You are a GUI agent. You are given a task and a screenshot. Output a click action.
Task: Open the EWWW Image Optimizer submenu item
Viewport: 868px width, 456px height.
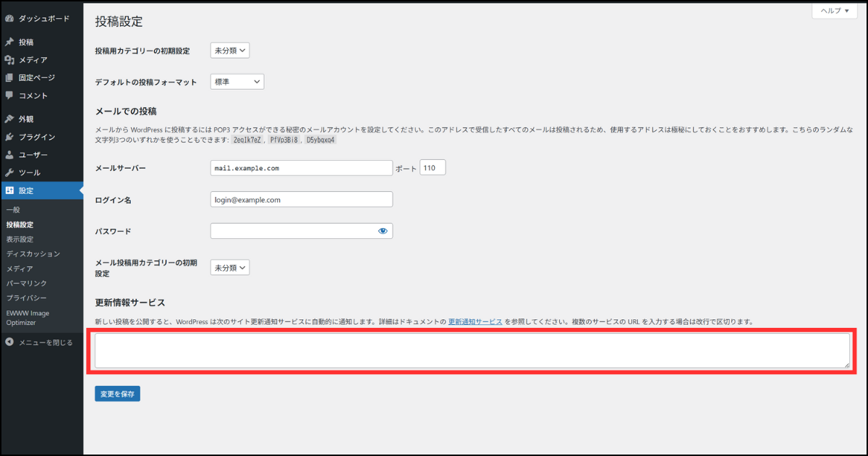[27, 318]
